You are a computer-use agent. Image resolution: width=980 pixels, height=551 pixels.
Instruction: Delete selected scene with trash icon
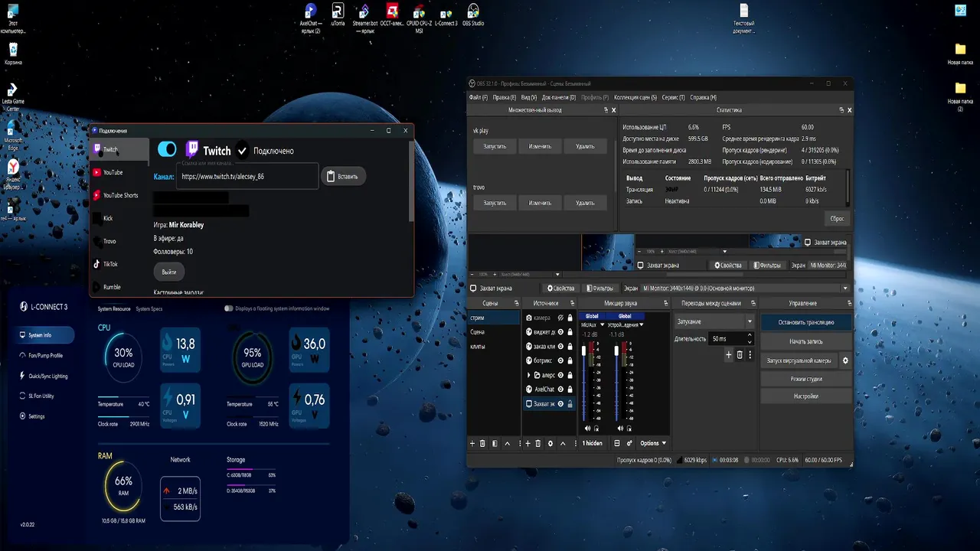tap(482, 443)
